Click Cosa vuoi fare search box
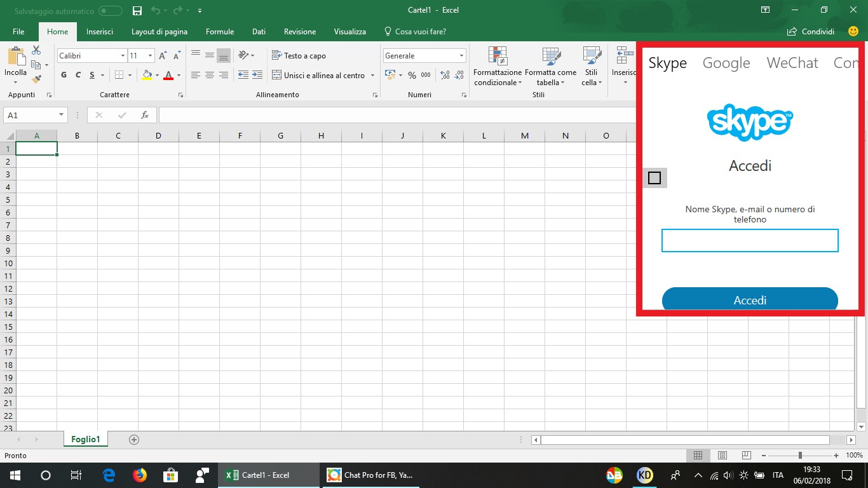The image size is (868, 488). 415,32
